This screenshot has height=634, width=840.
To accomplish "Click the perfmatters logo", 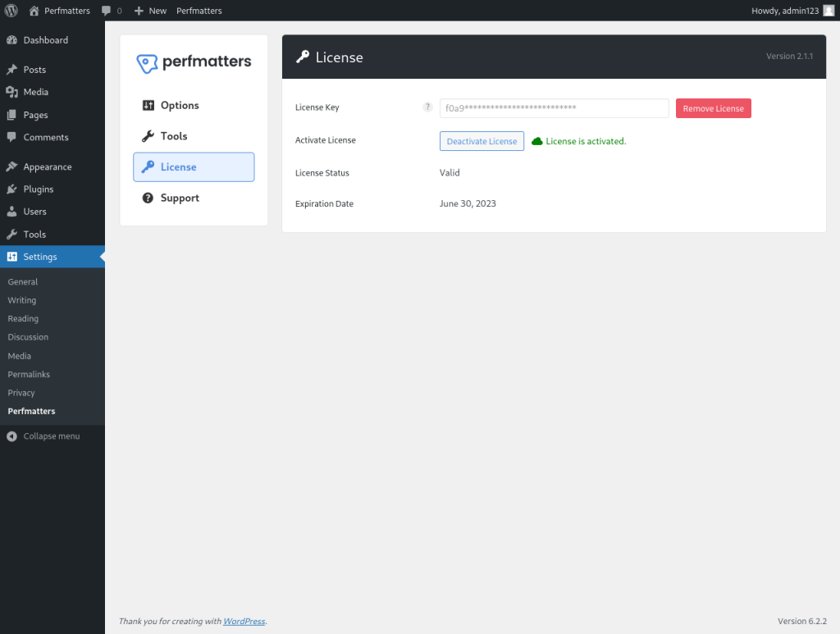I will tap(194, 62).
